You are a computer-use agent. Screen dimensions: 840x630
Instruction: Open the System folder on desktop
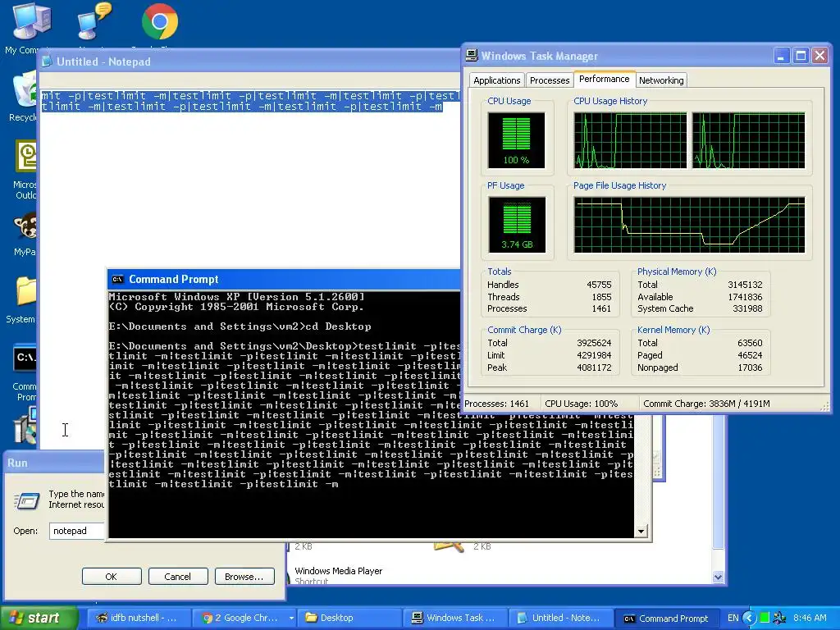coord(25,292)
